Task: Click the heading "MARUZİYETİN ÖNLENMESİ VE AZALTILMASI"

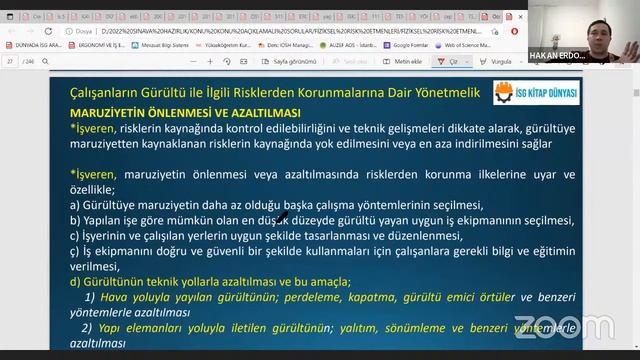Action: coord(185,113)
